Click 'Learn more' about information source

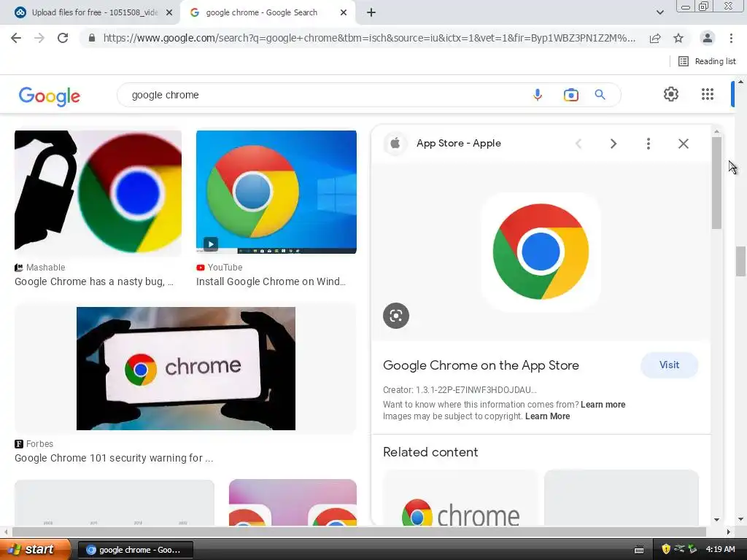coord(603,405)
